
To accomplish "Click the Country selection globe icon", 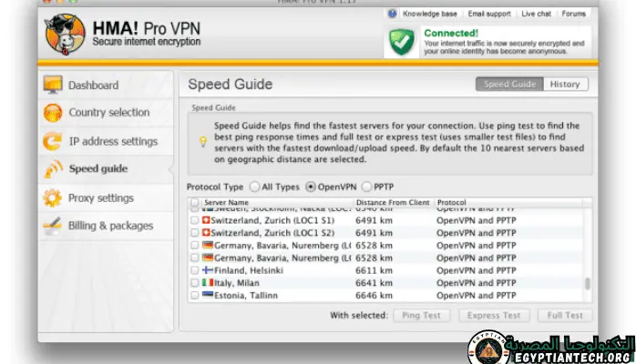I will coord(53,113).
